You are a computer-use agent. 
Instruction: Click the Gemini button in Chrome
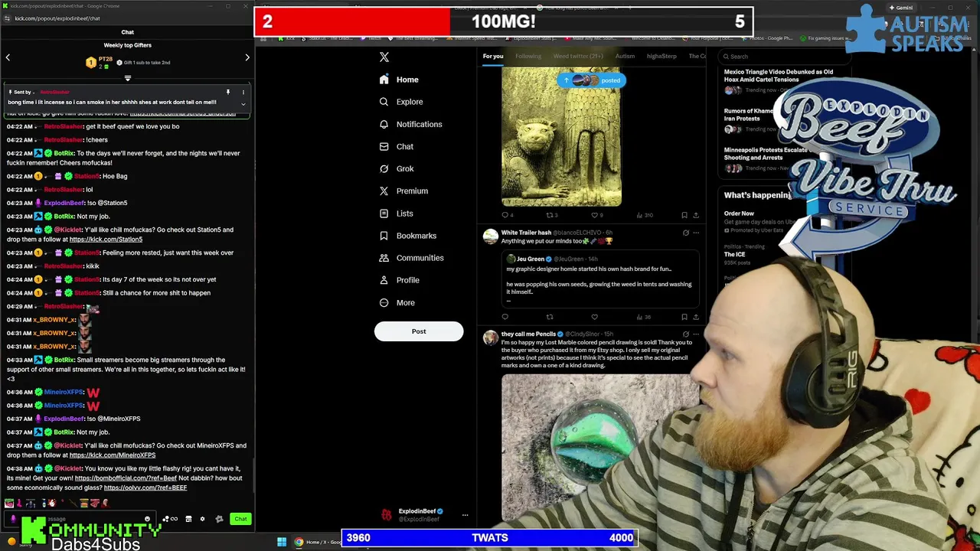[900, 8]
